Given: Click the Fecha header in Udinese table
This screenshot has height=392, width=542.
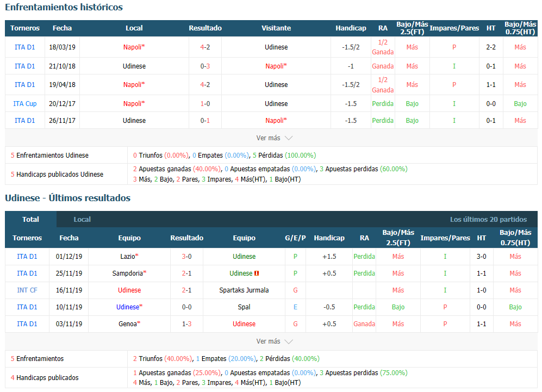Looking at the screenshot, I should [x=69, y=238].
